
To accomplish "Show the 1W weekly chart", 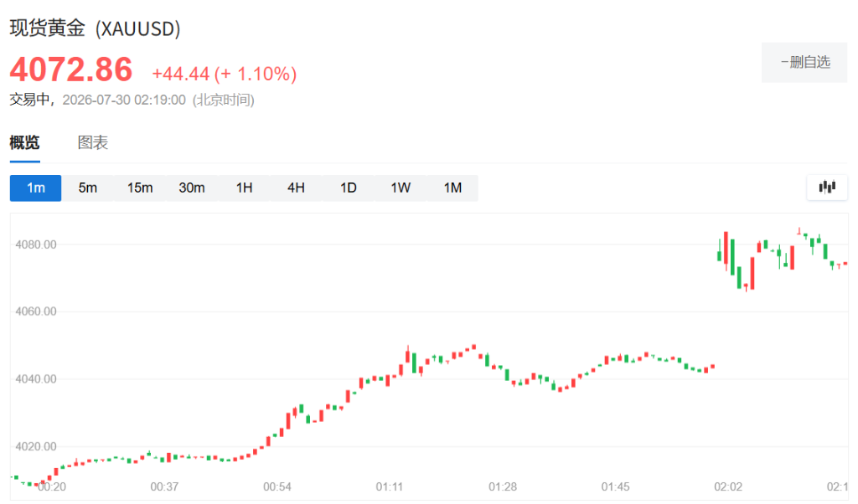I will [x=401, y=188].
